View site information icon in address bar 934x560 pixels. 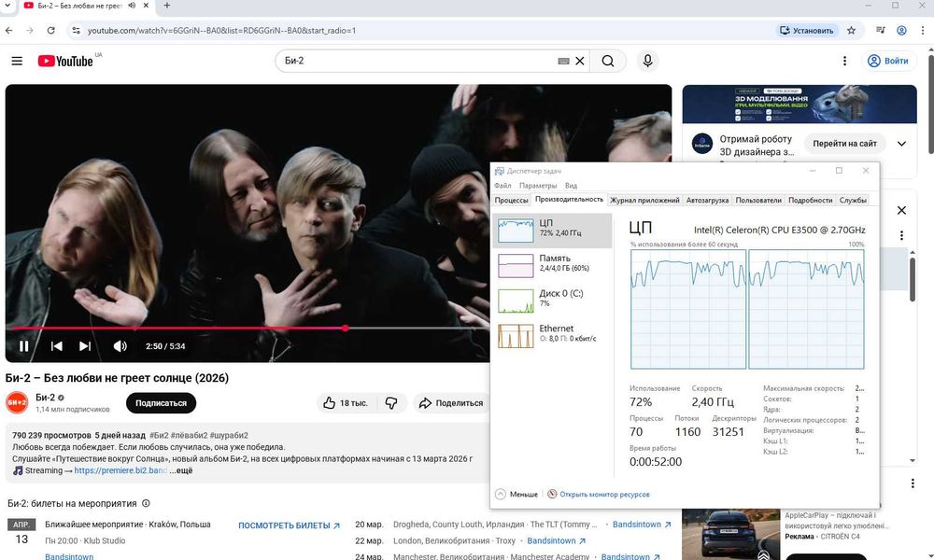pos(75,31)
